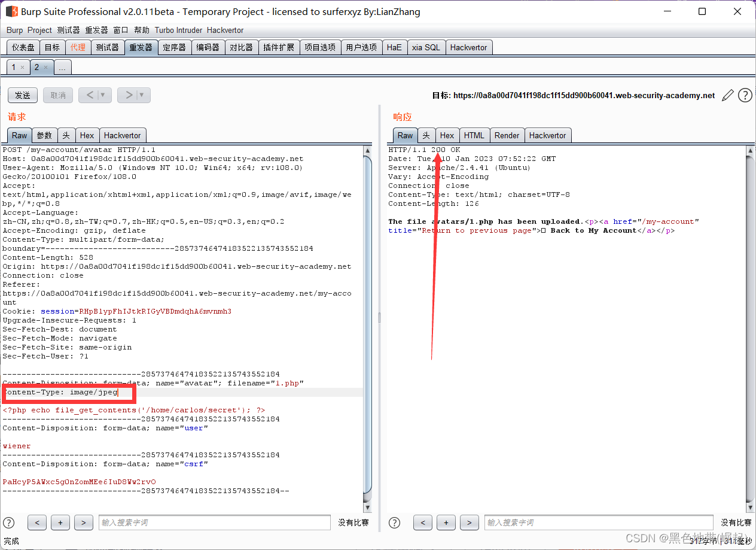The height and width of the screenshot is (550, 756).
Task: Click the session cookie value text
Action: (x=155, y=312)
